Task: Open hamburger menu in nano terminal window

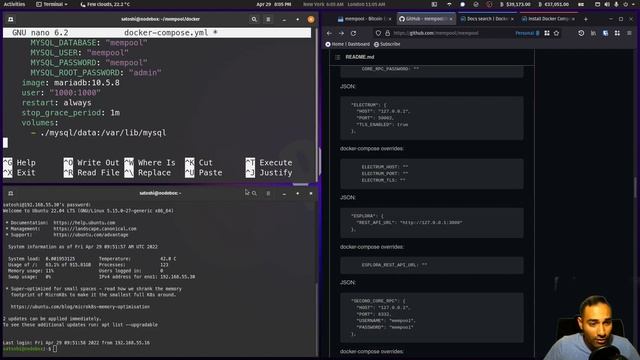Action: click(268, 19)
